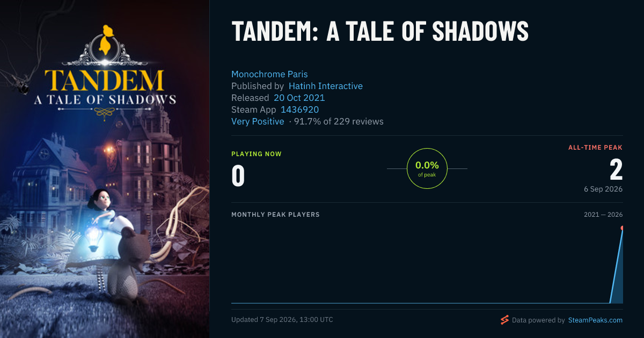Click the game title heading
This screenshot has width=644, height=338.
pos(380,31)
